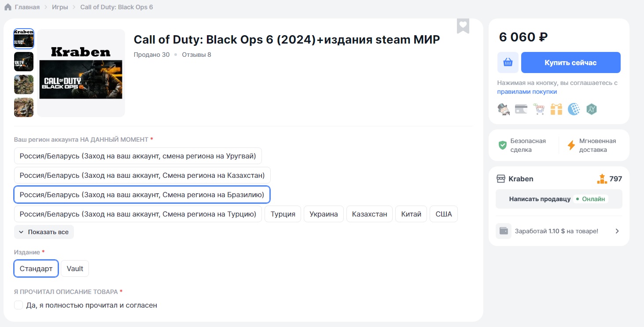Open the Kraben seller name
The width and height of the screenshot is (644, 327).
(521, 179)
